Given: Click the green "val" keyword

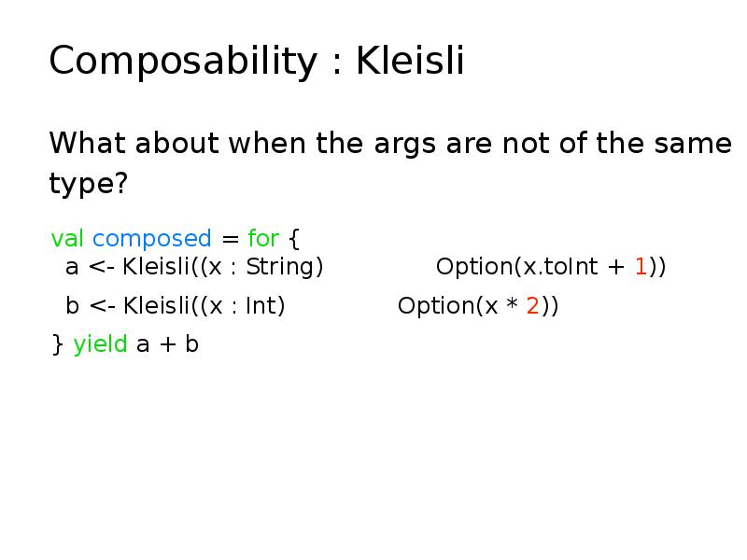Looking at the screenshot, I should pos(68,239).
